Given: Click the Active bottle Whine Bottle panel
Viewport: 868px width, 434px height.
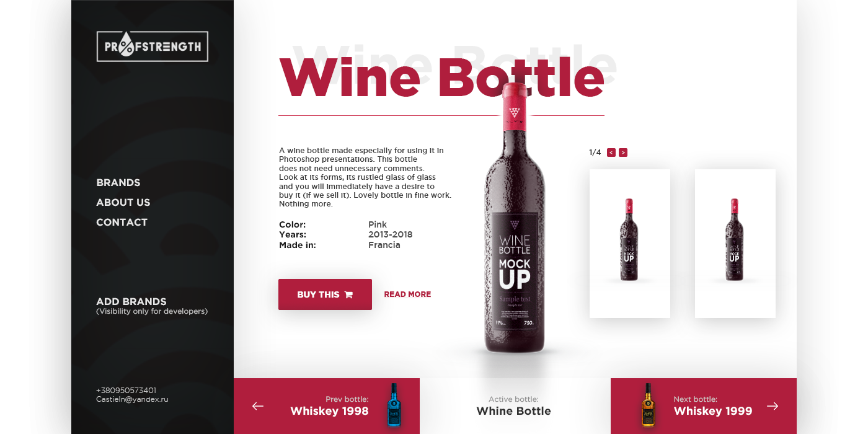Looking at the screenshot, I should (x=515, y=406).
